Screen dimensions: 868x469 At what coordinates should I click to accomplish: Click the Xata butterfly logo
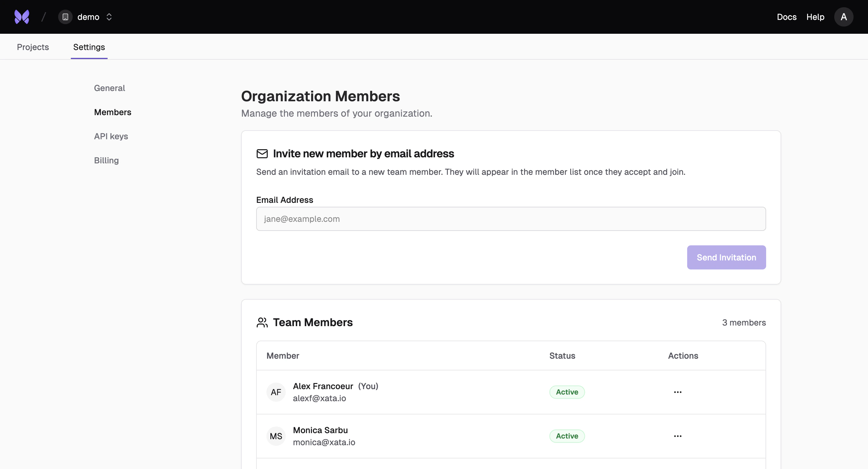22,17
